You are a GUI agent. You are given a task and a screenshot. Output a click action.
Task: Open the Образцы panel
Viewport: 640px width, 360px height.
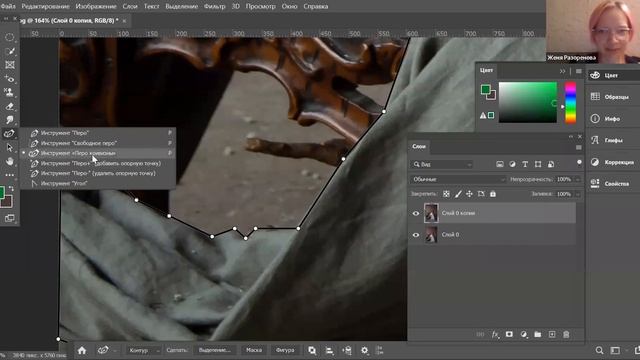613,97
